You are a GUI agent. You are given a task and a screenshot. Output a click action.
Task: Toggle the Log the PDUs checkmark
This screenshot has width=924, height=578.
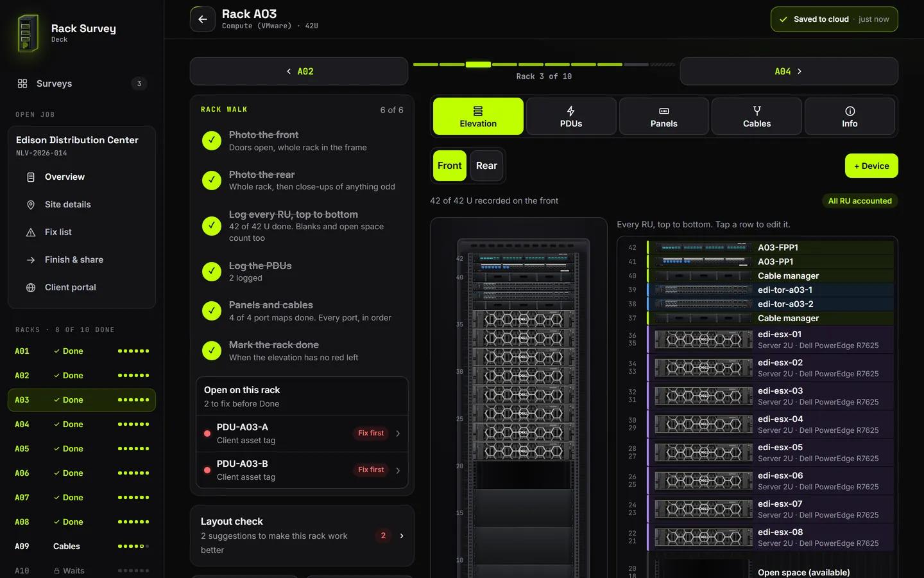point(212,272)
